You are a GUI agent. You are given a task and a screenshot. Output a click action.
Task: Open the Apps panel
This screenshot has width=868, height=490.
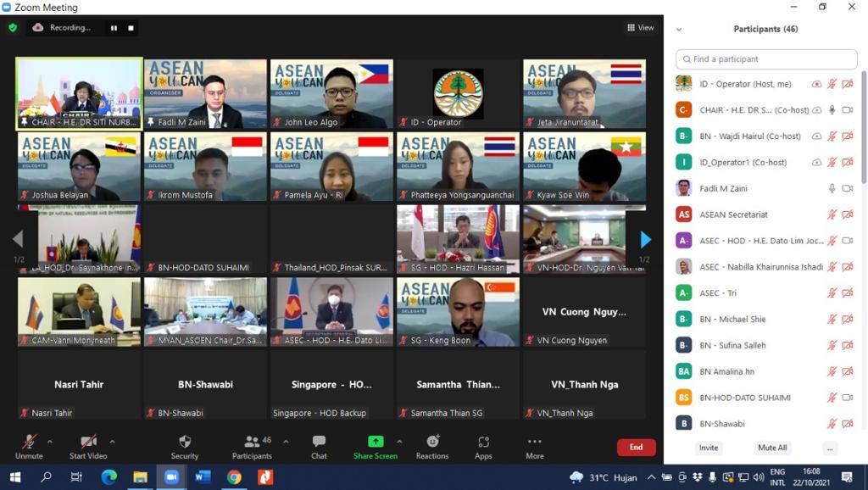pyautogui.click(x=483, y=446)
